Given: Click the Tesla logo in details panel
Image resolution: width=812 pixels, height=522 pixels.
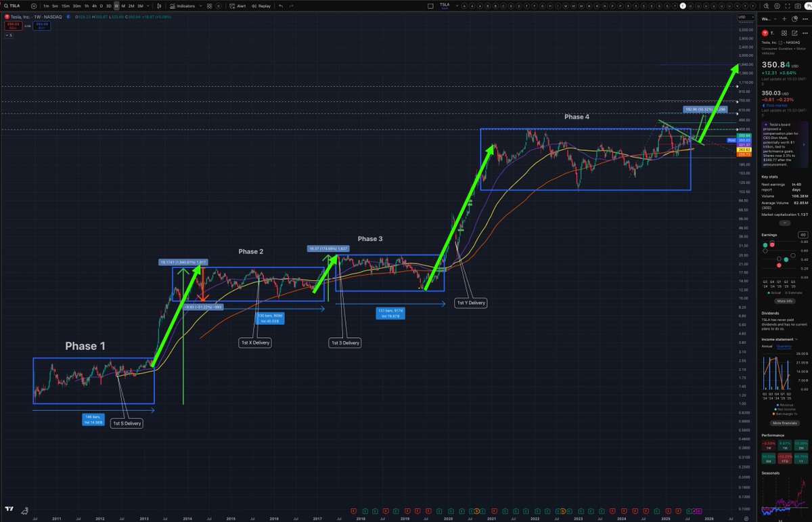Looking at the screenshot, I should [x=765, y=33].
